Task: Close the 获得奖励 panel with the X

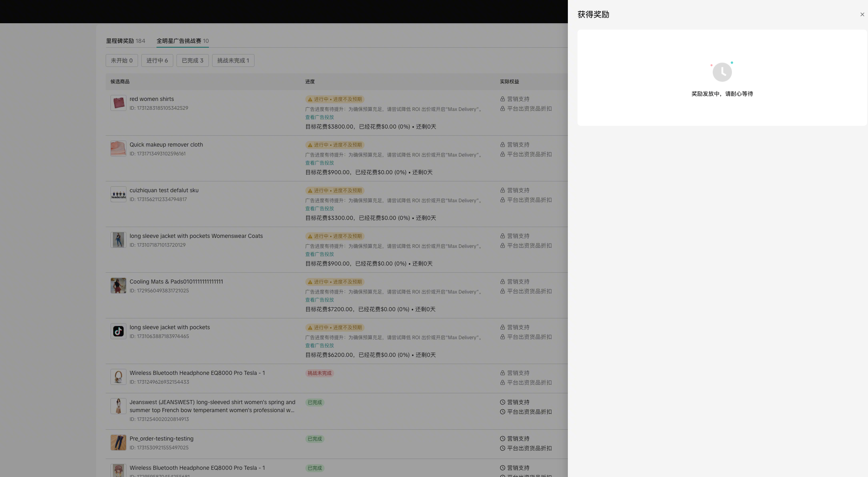Action: 862,14
